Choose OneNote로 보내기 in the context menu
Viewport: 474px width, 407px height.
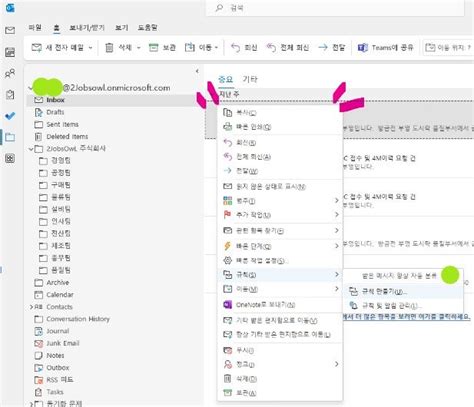click(x=280, y=305)
